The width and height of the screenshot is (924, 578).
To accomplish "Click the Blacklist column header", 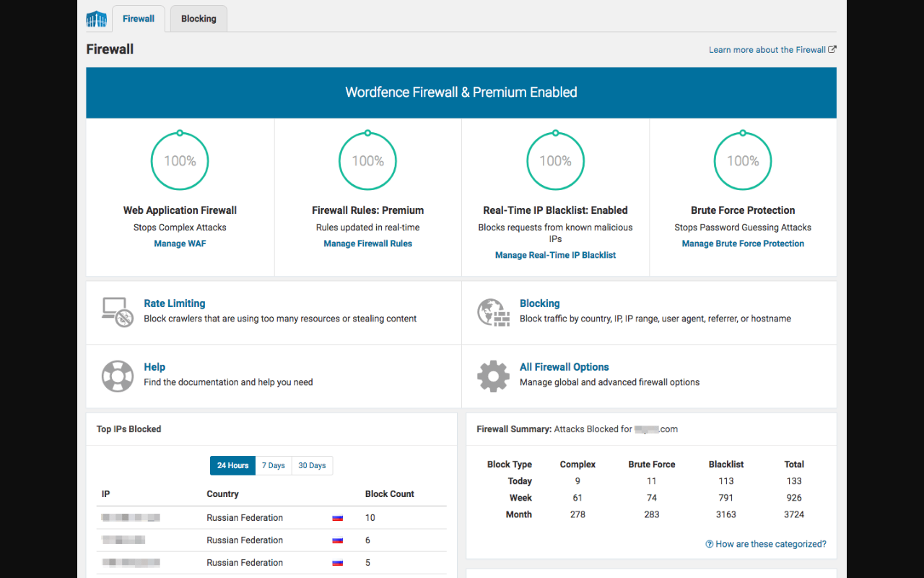I will [x=726, y=465].
